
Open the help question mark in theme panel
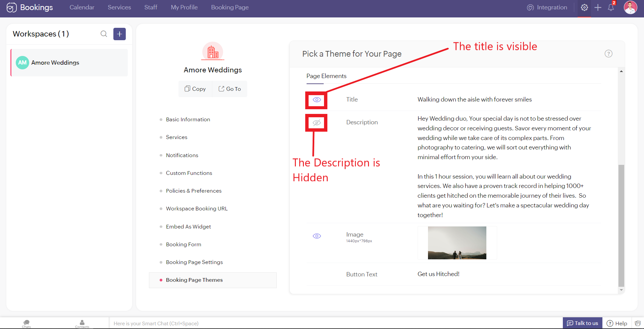608,54
